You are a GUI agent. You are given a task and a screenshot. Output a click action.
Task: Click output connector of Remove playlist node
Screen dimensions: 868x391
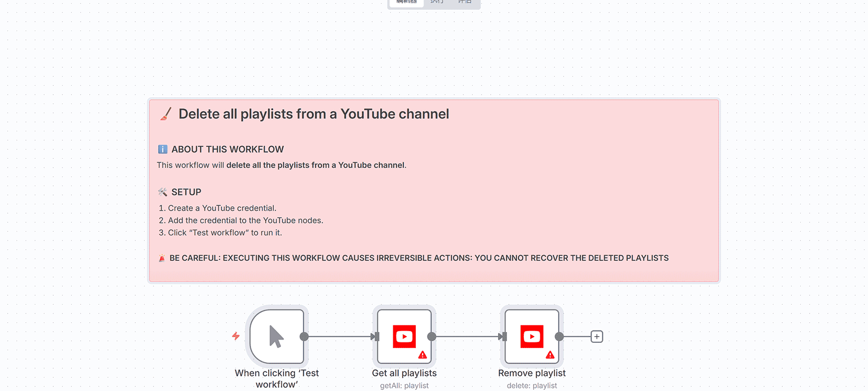click(x=559, y=337)
